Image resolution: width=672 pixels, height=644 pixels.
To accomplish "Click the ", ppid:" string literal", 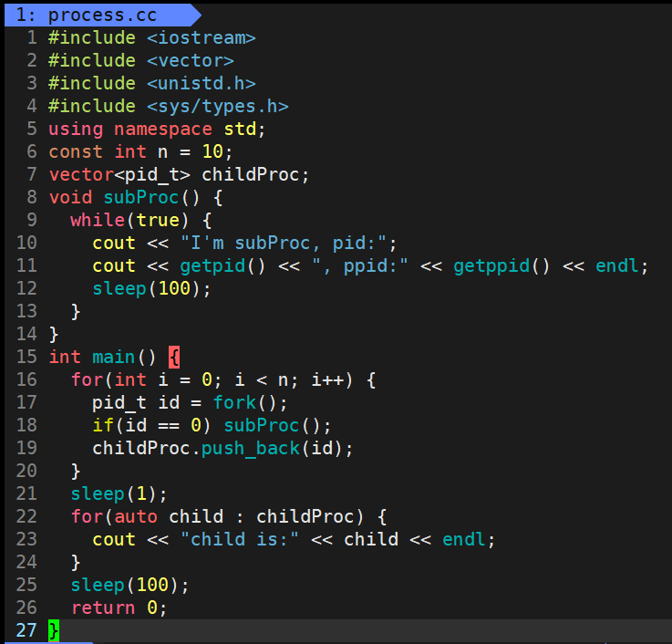I will point(360,265).
